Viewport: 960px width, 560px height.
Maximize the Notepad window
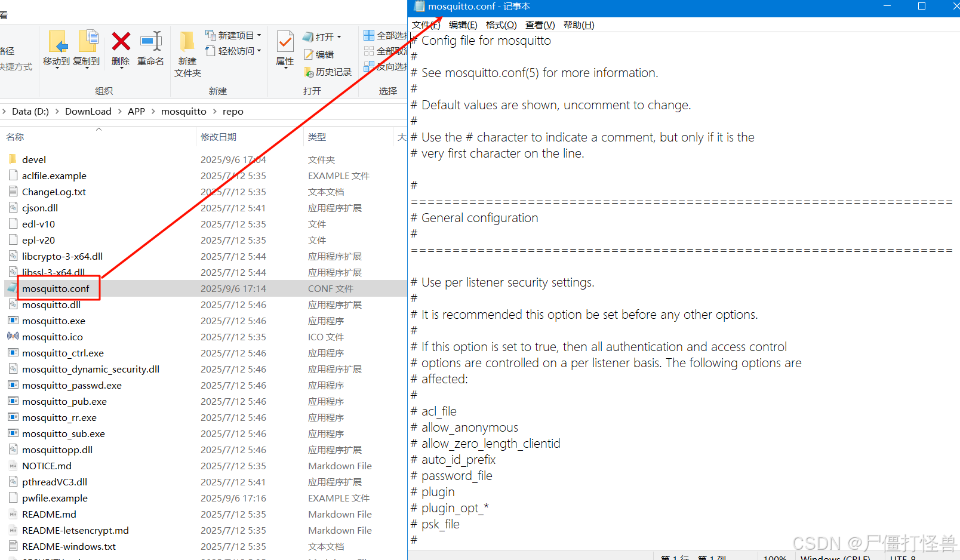pyautogui.click(x=921, y=6)
